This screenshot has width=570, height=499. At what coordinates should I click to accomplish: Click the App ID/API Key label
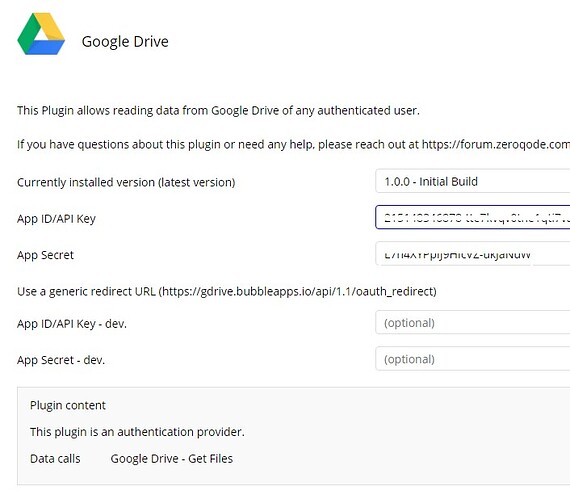(56, 219)
